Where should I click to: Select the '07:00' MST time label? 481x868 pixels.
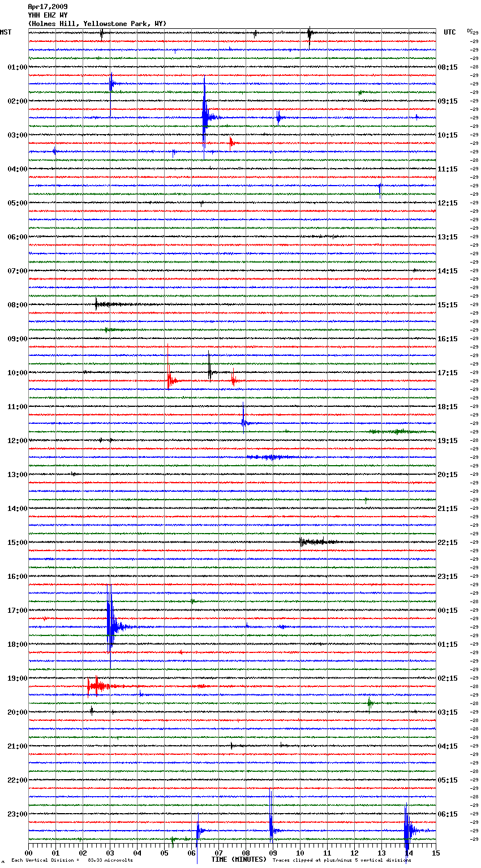coord(18,271)
